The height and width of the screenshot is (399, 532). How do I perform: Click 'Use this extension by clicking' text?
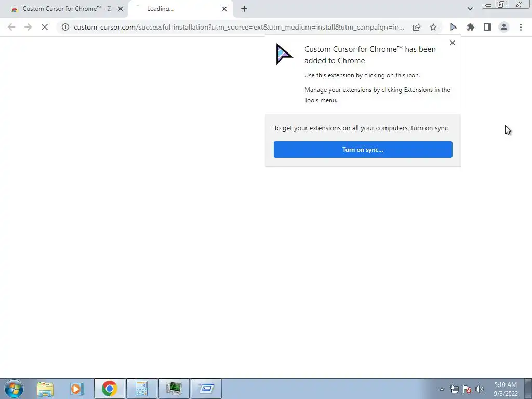[362, 75]
